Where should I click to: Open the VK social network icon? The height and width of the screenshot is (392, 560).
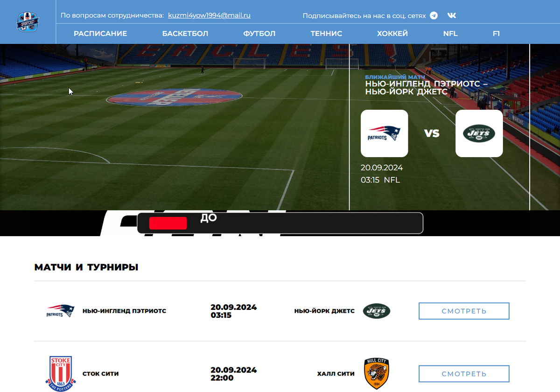coord(452,15)
